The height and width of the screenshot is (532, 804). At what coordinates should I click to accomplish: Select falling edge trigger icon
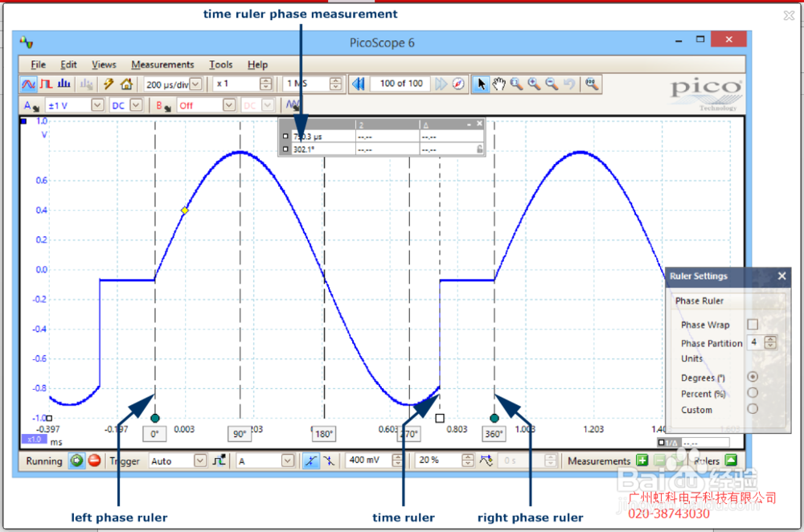[x=329, y=460]
